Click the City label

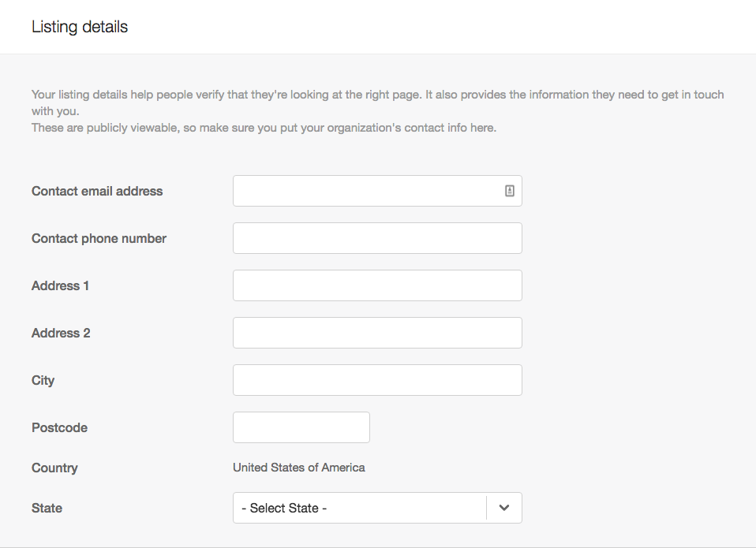click(x=43, y=380)
